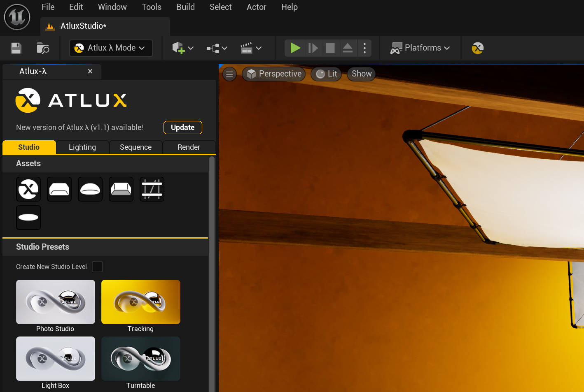Screen dimensions: 584x392
Task: Open the Perspective viewport type dropdown
Action: click(274, 74)
